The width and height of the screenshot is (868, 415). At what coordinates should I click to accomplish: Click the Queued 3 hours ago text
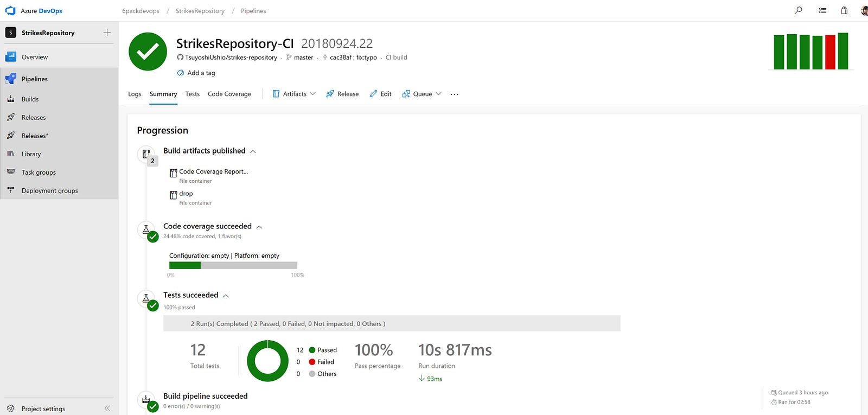[x=803, y=392]
